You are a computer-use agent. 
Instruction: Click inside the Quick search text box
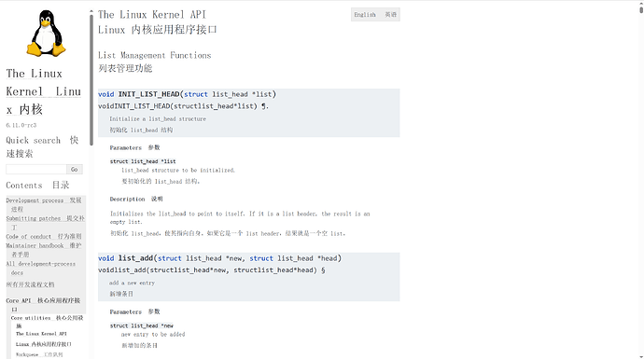coord(36,169)
